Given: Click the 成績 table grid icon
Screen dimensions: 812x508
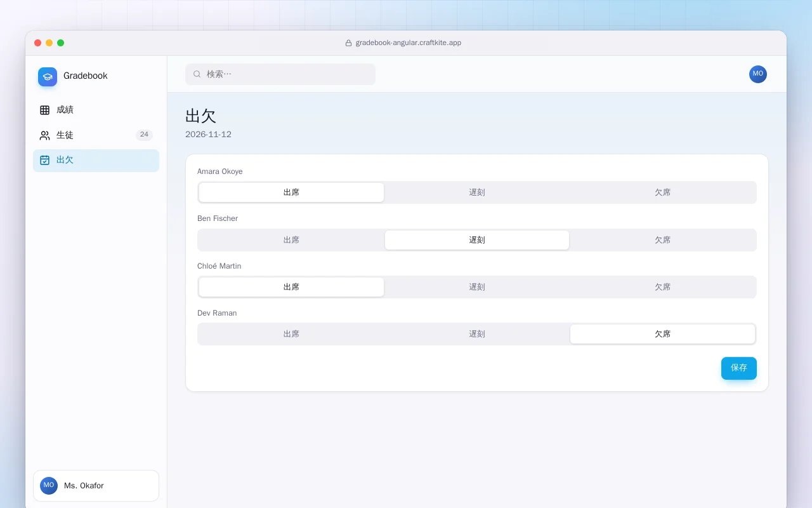Looking at the screenshot, I should (44, 110).
